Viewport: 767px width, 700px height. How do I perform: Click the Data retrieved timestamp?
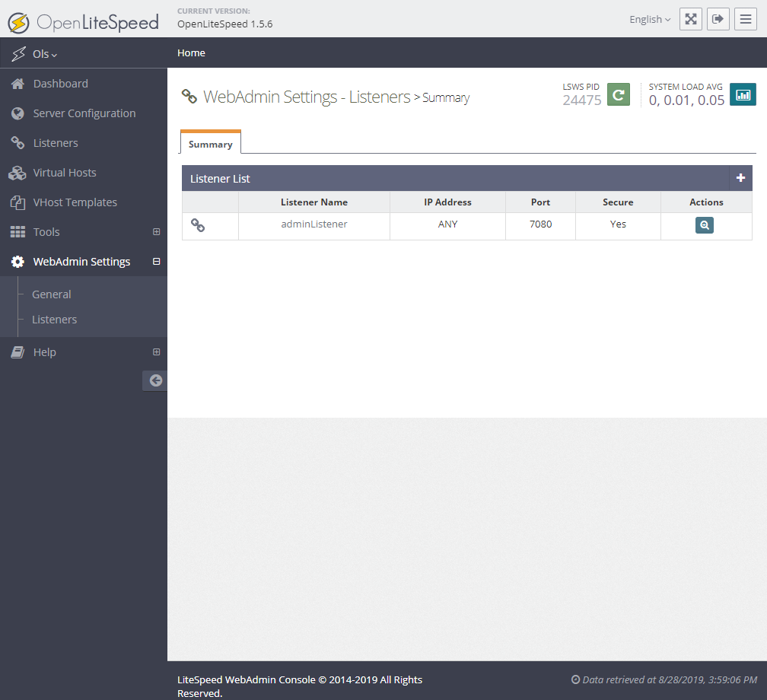(664, 679)
